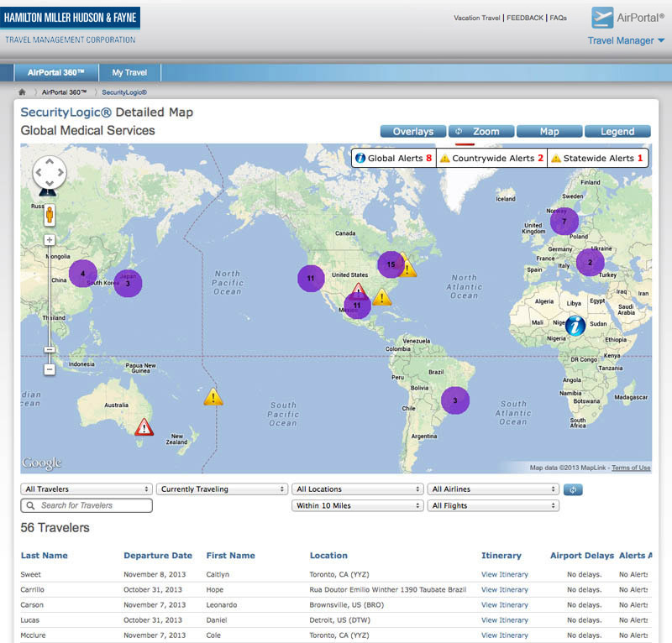View Itinerary for Carrillo
The width and height of the screenshot is (672, 643).
505,589
